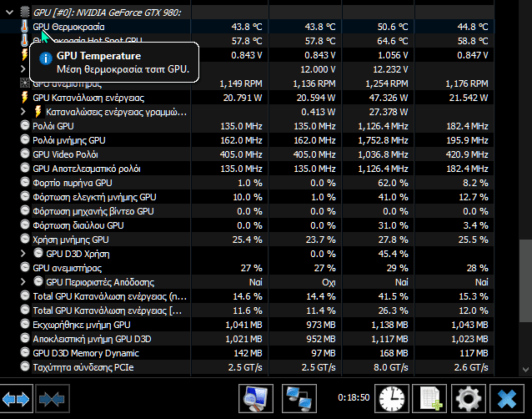This screenshot has height=419, width=532.
Task: Click the icon beside GPU Περιοριστές Απόδοσης
Action: [x=38, y=282]
